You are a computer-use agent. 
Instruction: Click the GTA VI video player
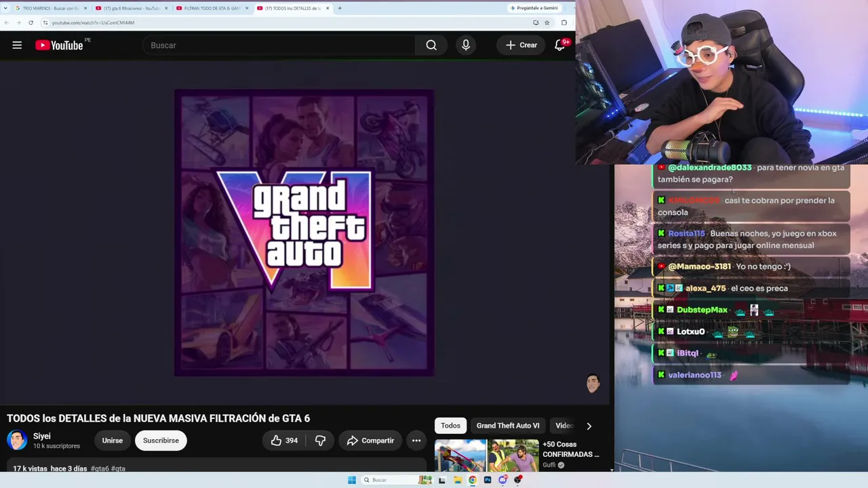pos(304,232)
